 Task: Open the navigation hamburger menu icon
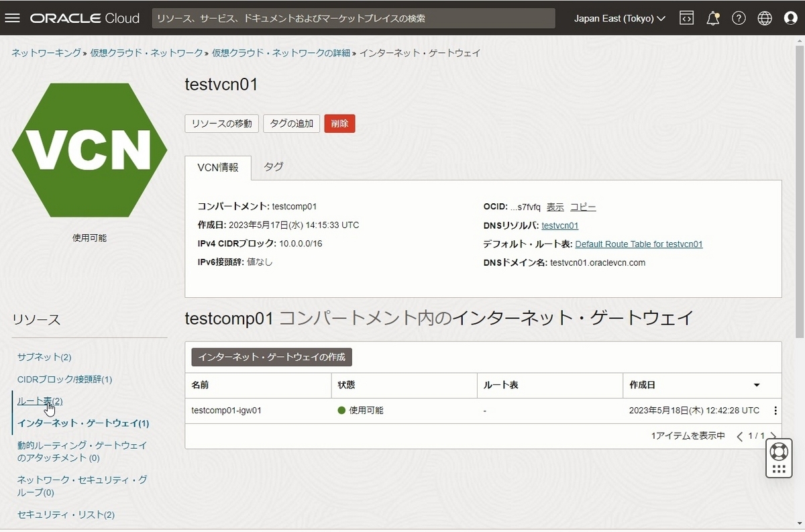click(x=12, y=18)
